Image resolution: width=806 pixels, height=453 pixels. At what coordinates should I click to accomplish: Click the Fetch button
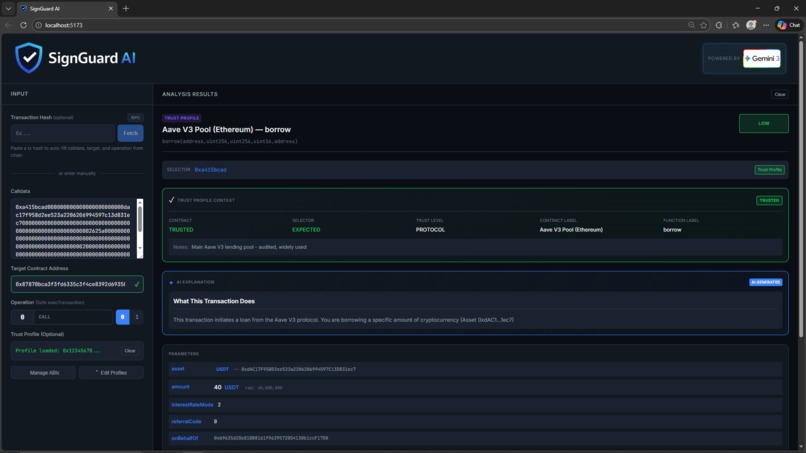131,133
